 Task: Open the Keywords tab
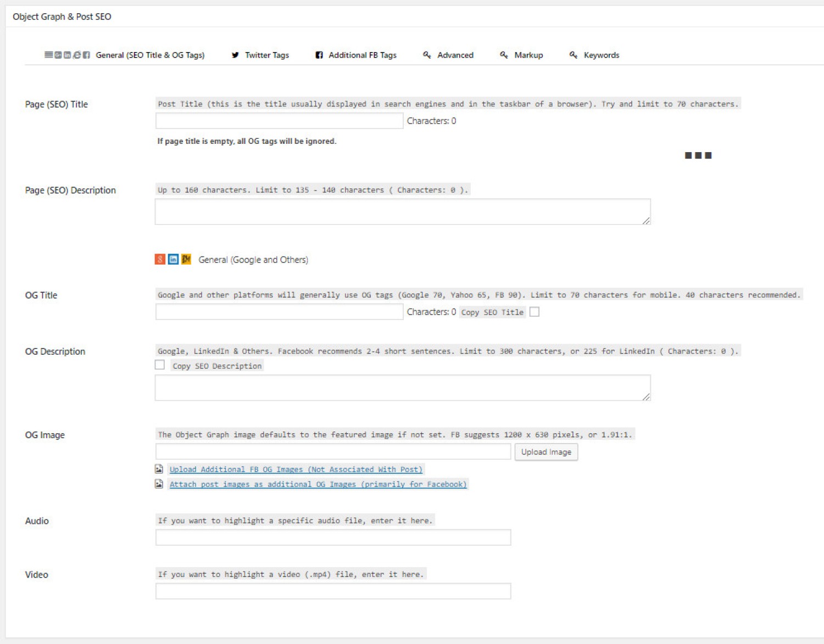pyautogui.click(x=602, y=55)
